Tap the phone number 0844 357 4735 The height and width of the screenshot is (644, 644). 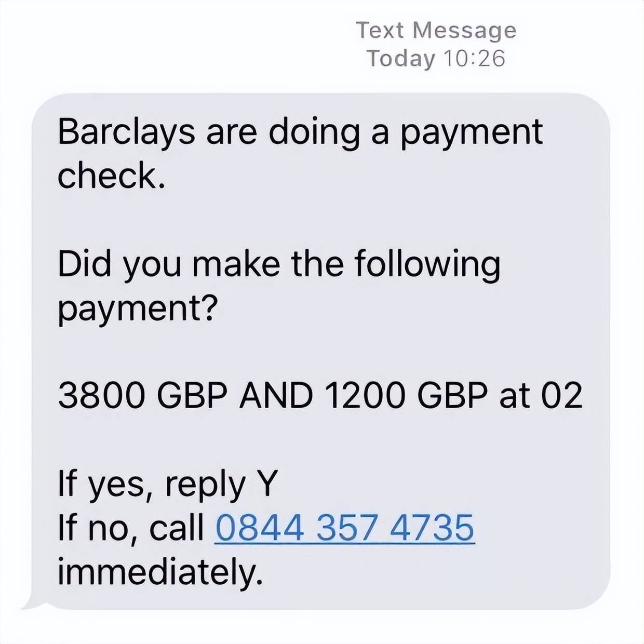coord(344,528)
